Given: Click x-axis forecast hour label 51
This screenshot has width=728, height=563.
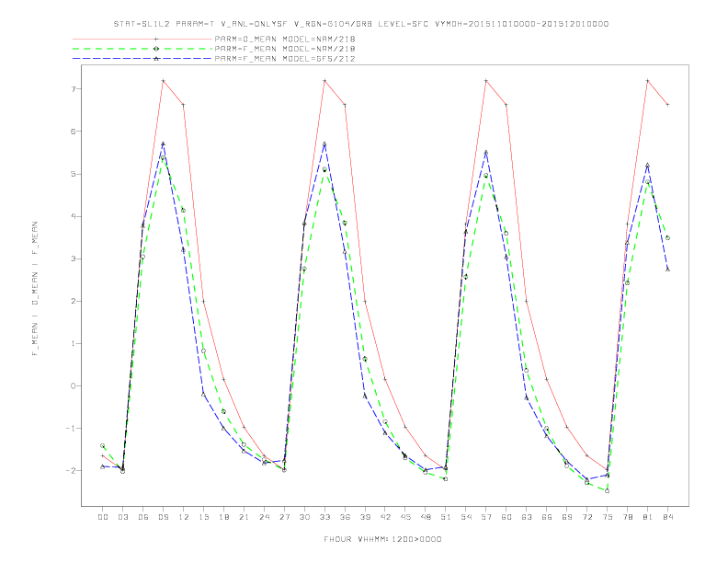Looking at the screenshot, I should click(446, 517).
